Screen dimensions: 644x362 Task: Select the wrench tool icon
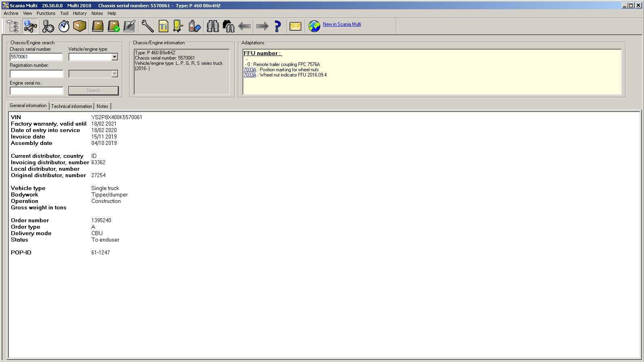coord(147,27)
